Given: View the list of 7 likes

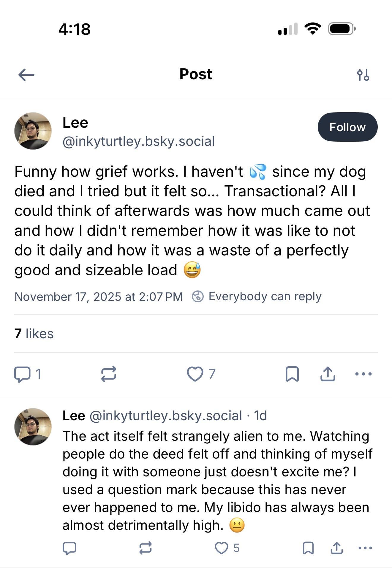Looking at the screenshot, I should [34, 334].
